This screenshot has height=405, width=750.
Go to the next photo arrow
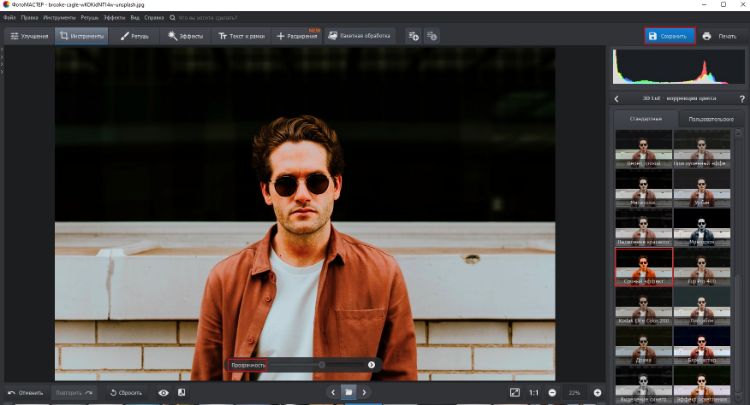click(x=363, y=393)
